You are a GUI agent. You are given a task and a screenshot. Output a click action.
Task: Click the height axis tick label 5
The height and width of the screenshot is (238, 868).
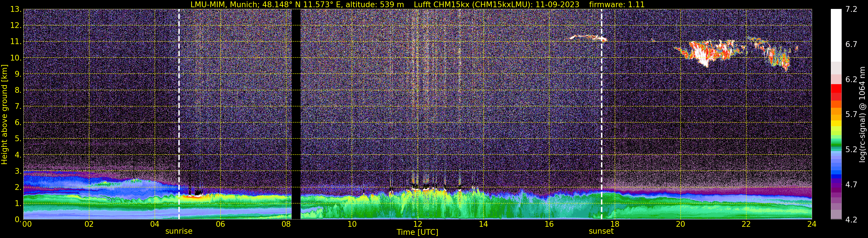click(18, 139)
